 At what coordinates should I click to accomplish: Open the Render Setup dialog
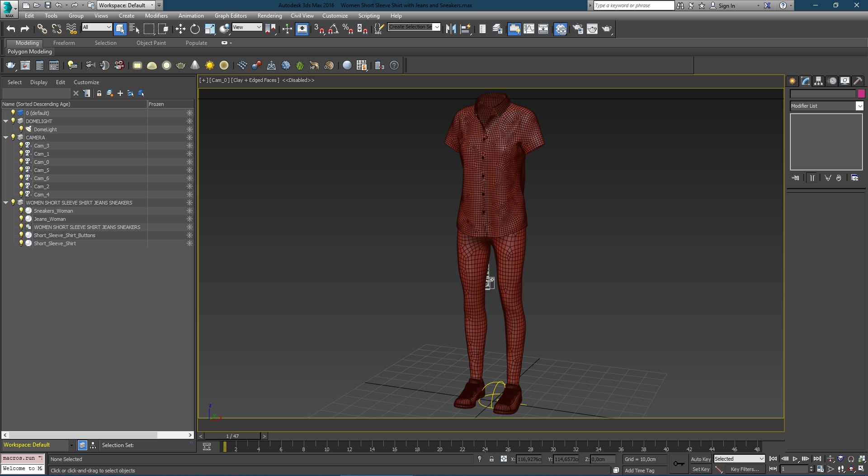tap(578, 29)
